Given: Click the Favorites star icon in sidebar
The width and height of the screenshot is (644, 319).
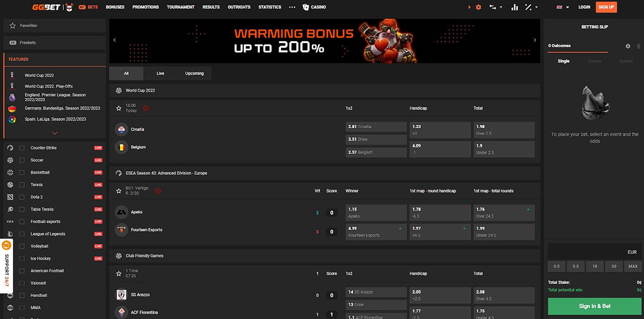Looking at the screenshot, I should click(x=13, y=25).
